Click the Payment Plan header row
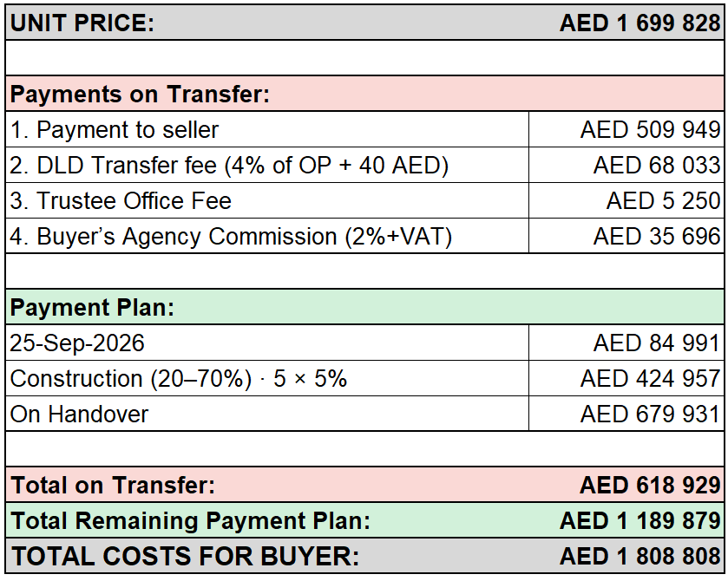This screenshot has width=728, height=581. (364, 307)
